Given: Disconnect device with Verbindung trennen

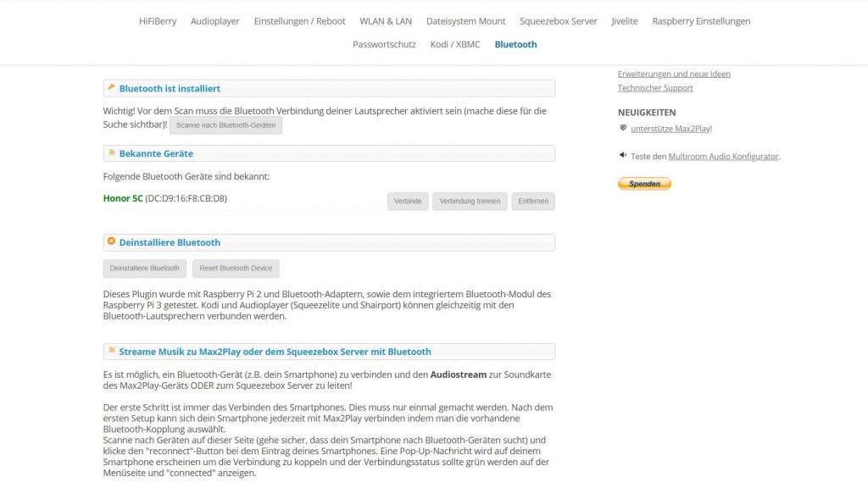Looking at the screenshot, I should point(470,202).
